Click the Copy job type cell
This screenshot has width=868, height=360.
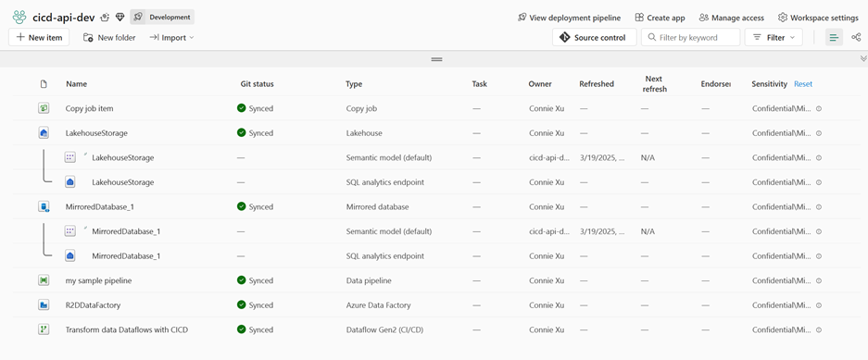pyautogui.click(x=361, y=108)
